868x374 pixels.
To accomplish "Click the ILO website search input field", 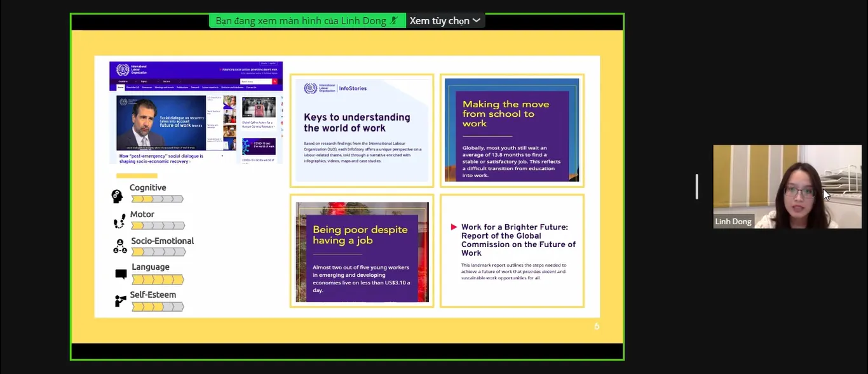I will coord(255,81).
